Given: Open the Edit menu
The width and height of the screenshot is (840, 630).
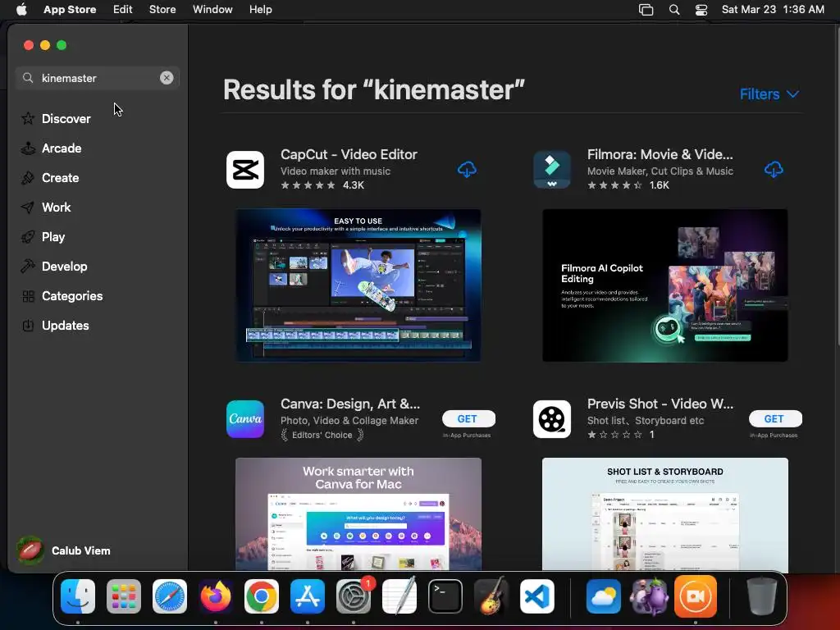Looking at the screenshot, I should pyautogui.click(x=123, y=9).
